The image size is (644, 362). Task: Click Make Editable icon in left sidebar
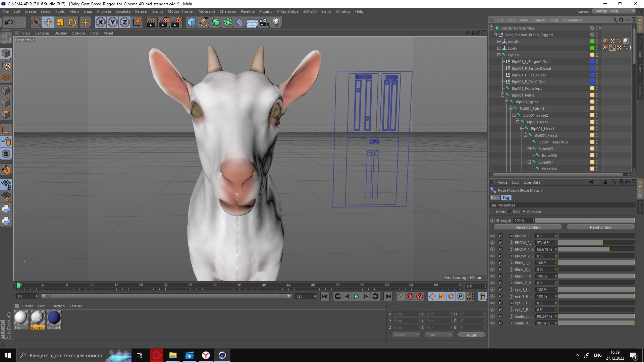point(6,38)
